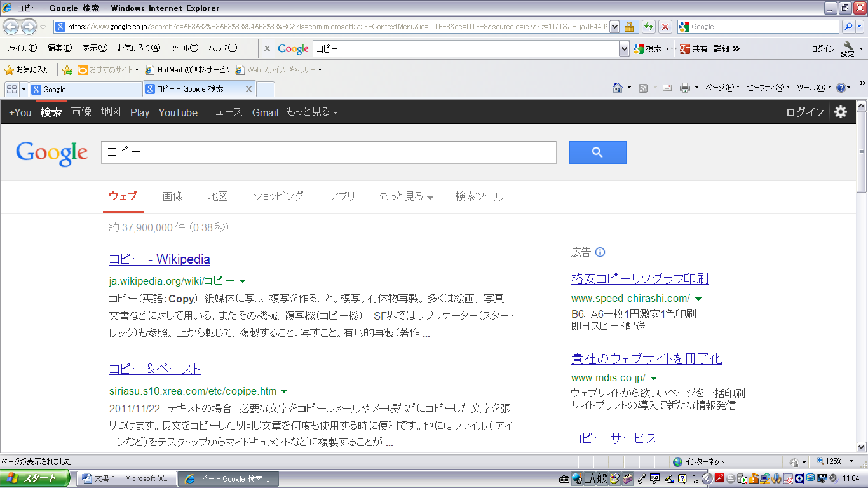The width and height of the screenshot is (868, 488).
Task: Click the add-to-favorites-bar star arrow icon
Action: tap(67, 70)
